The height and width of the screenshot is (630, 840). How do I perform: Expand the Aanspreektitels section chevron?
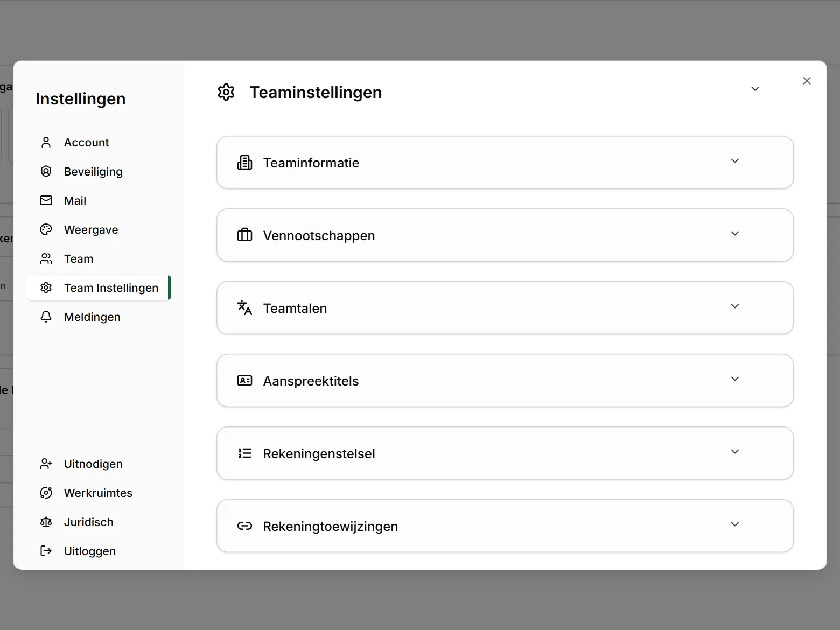[735, 379]
